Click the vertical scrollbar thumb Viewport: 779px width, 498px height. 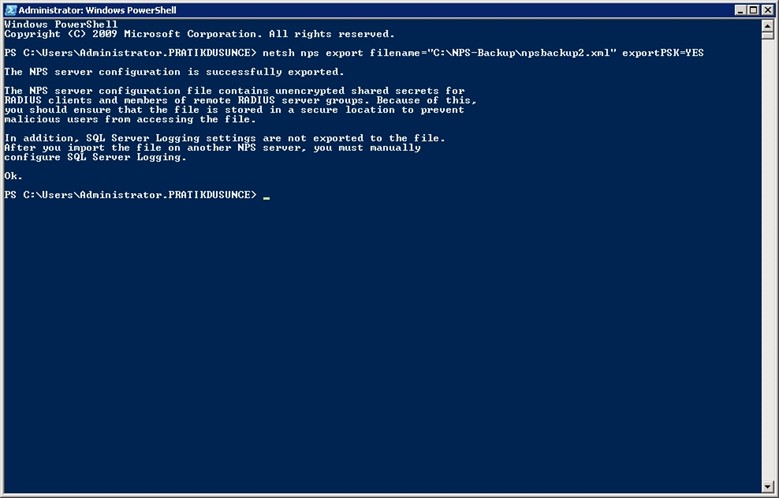768,34
